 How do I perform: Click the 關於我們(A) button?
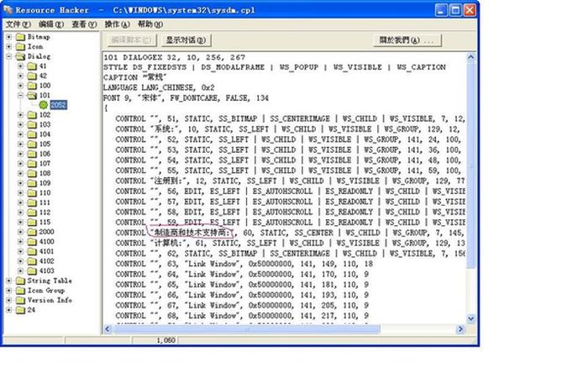(407, 40)
